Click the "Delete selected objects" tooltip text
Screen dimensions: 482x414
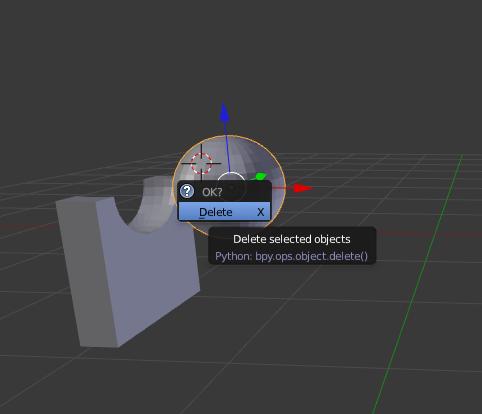tap(292, 239)
